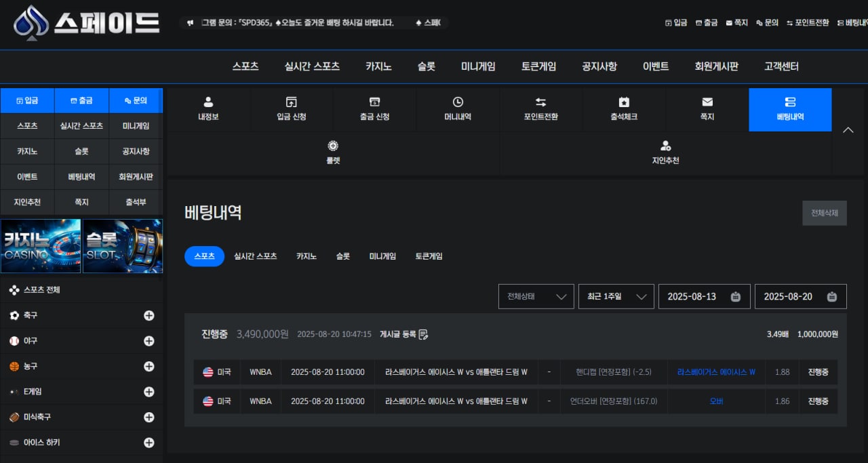Viewport: 868px width, 463px height.
Task: Click the blue 출금 sidebar button
Action: (81, 100)
